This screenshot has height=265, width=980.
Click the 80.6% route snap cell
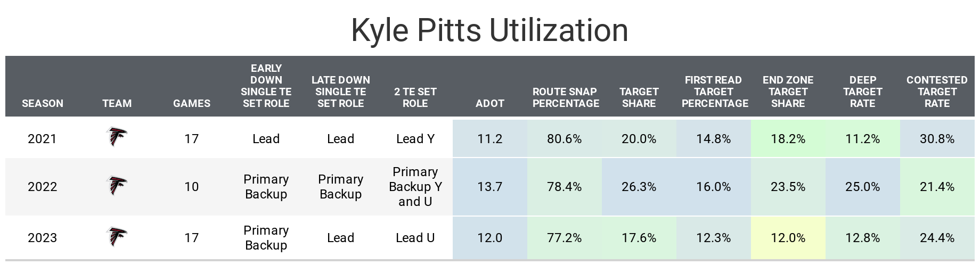point(564,139)
